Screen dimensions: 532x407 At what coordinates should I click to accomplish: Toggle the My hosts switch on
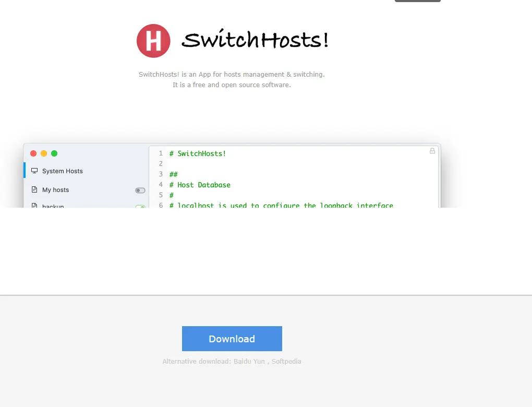pyautogui.click(x=140, y=190)
